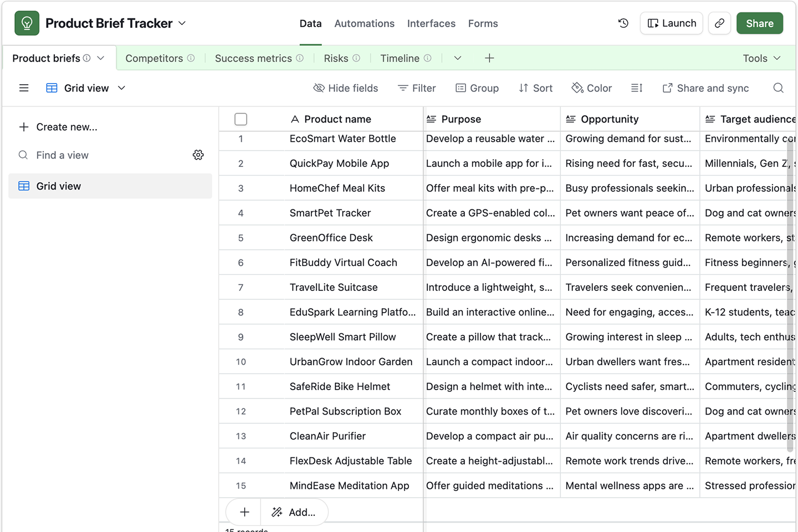
Task: Click the Add... button with wand
Action: [x=294, y=512]
